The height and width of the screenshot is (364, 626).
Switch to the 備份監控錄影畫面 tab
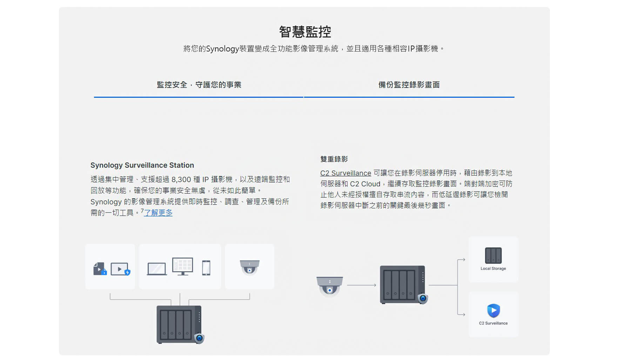click(x=409, y=85)
